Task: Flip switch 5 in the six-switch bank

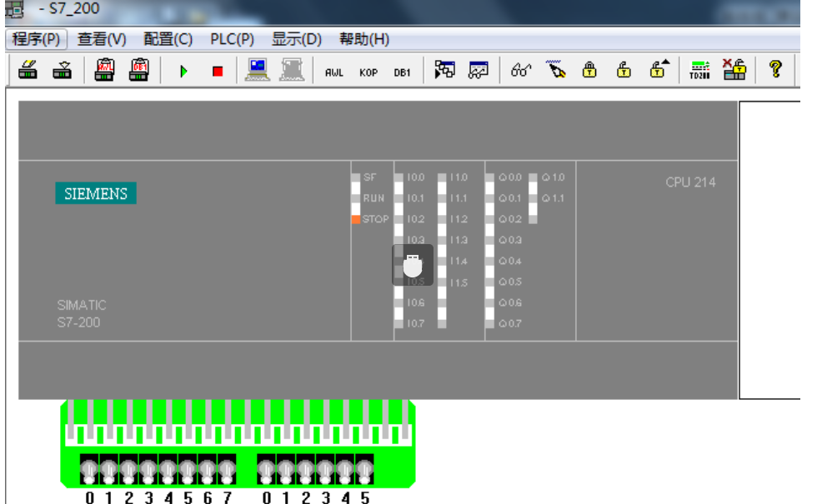Action: pos(365,470)
